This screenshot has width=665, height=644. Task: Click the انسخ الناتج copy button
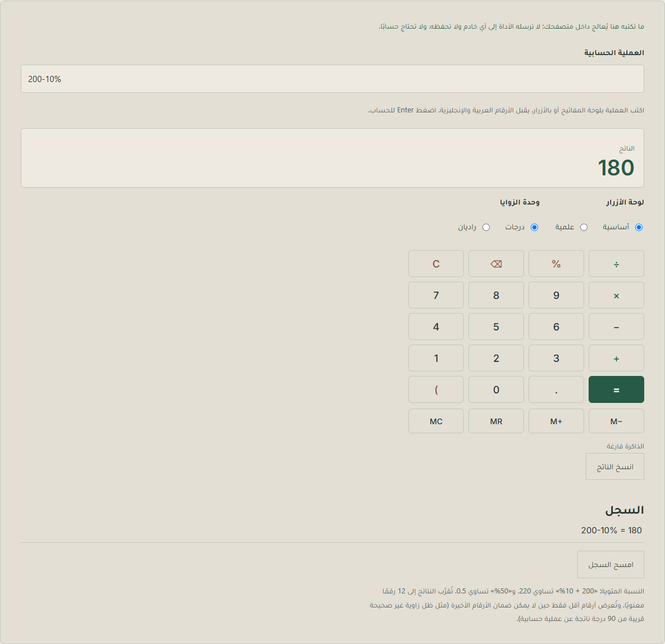615,466
